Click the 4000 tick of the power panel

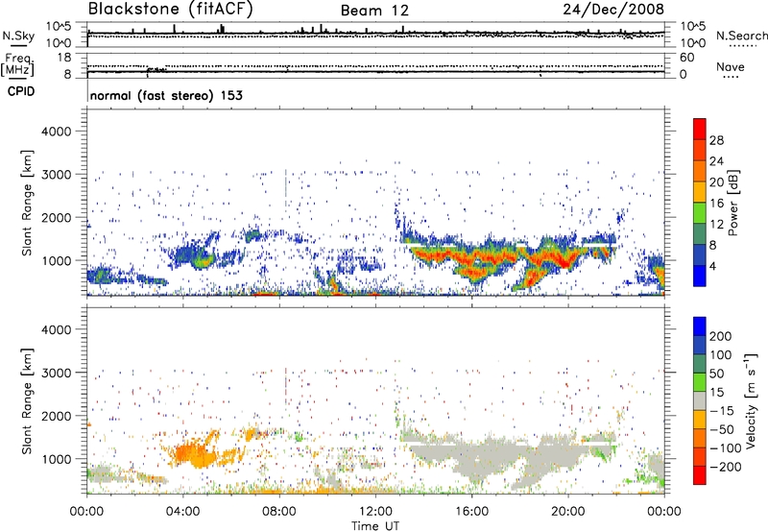click(57, 132)
